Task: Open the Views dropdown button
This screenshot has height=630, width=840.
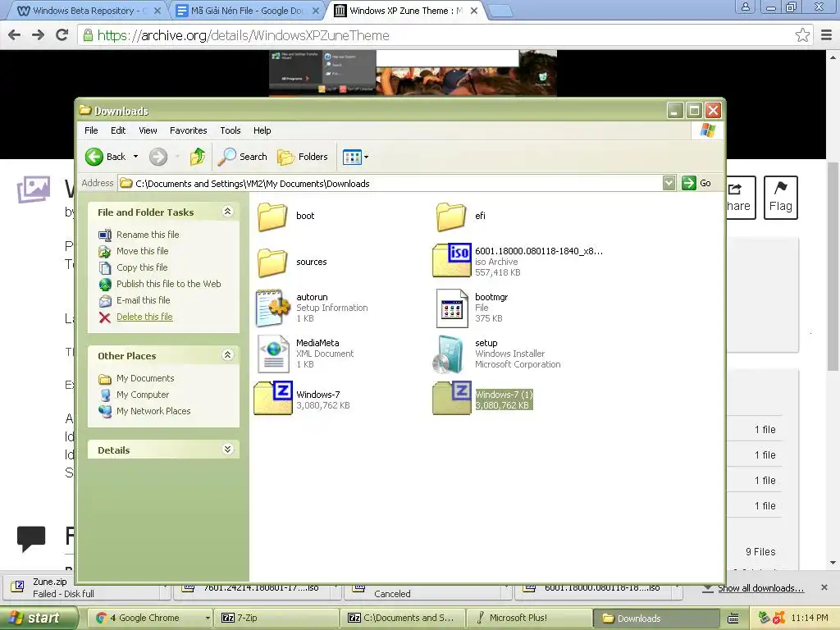Action: 355,157
